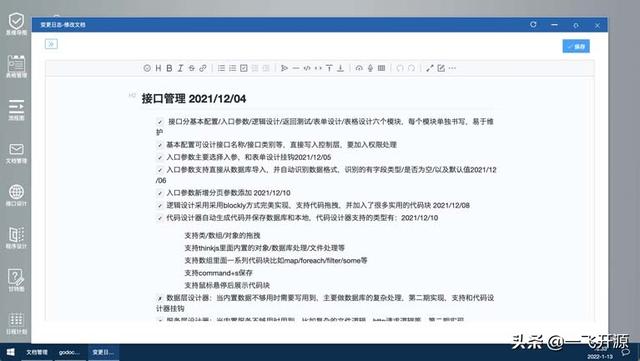
Task: Toggle the checkbox for 基本配置可设计接口名称 item
Action: (x=160, y=145)
